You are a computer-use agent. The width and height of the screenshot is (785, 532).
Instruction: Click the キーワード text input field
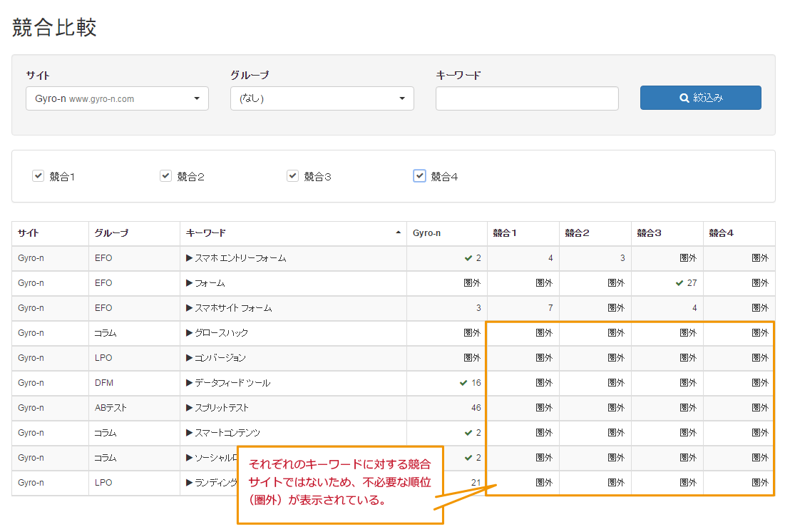(526, 98)
